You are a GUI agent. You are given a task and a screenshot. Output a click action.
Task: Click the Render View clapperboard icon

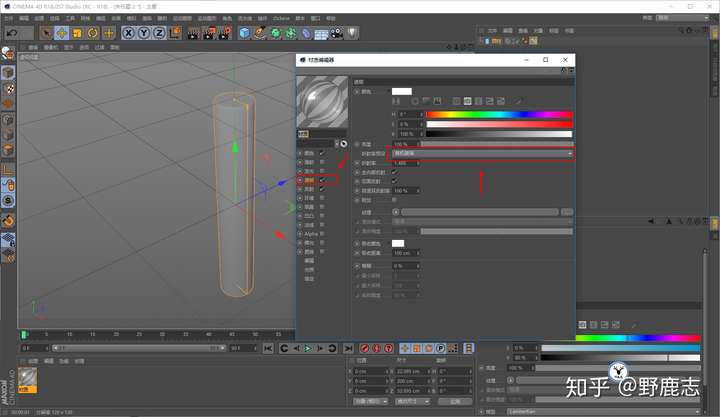pyautogui.click(x=193, y=33)
